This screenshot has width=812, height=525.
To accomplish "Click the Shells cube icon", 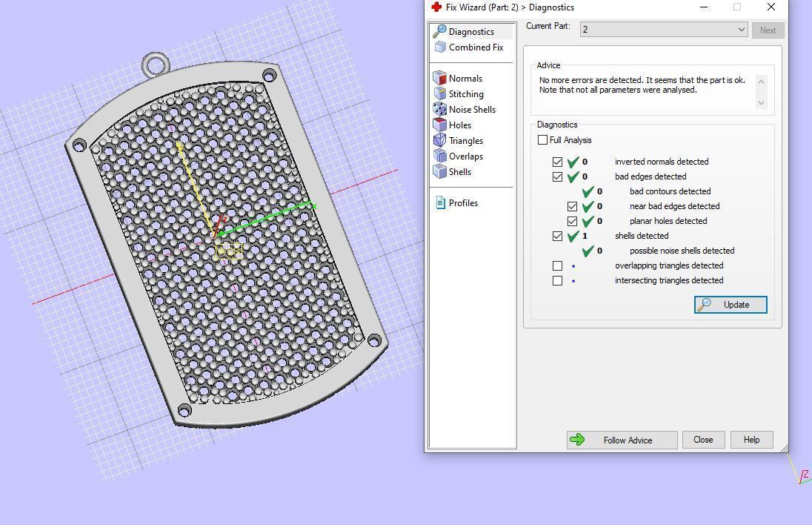I will point(439,171).
